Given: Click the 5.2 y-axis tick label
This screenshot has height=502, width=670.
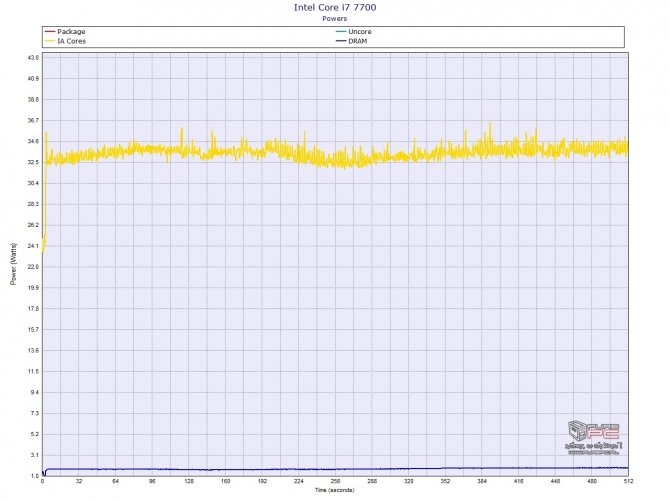Looking at the screenshot, I should [x=35, y=434].
